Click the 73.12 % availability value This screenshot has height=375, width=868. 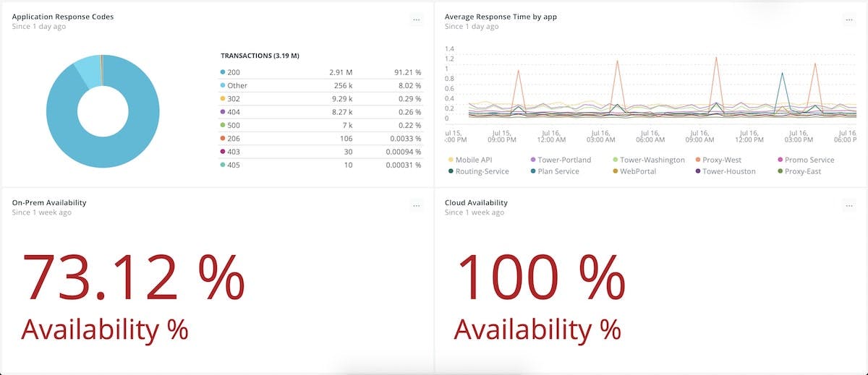click(x=134, y=277)
